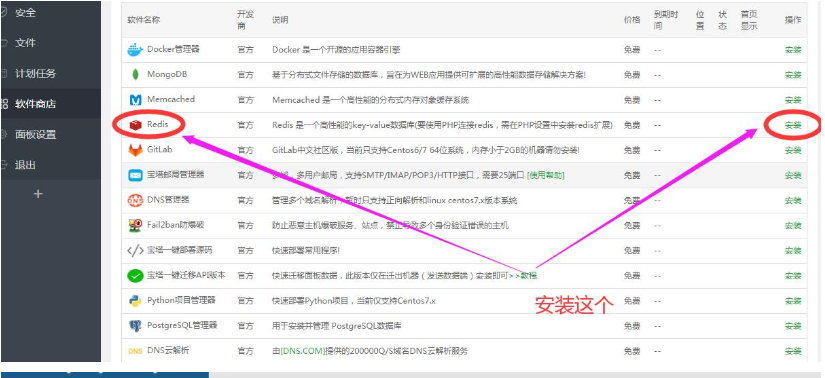The width and height of the screenshot is (825, 378).
Task: Click 安装 for Redis
Action: pos(793,125)
